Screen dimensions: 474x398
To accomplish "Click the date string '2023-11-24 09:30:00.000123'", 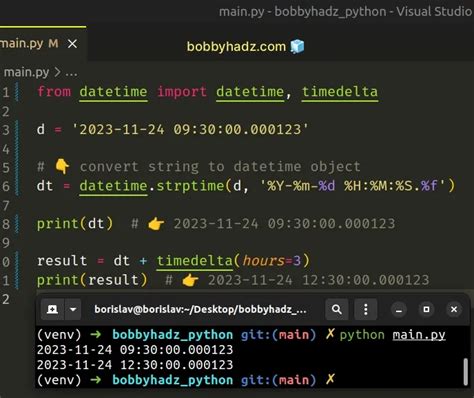I will [x=190, y=129].
